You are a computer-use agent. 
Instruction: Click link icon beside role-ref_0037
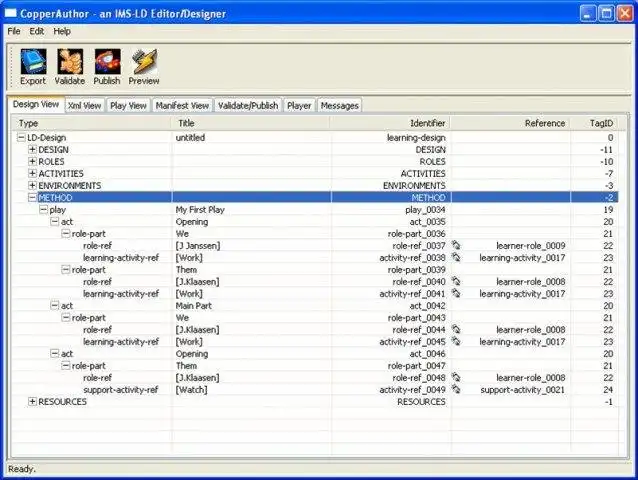[x=456, y=245]
